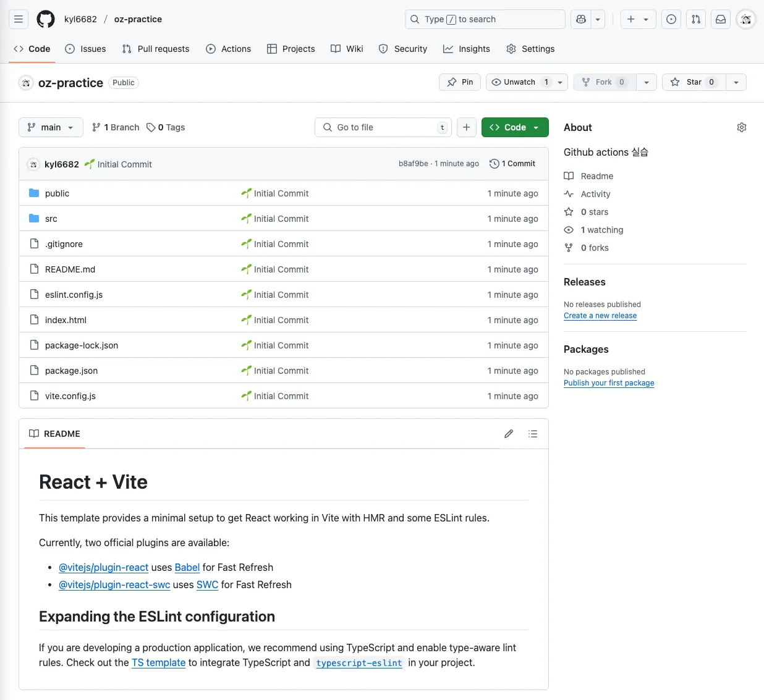Screen dimensions: 764x700
Task: Open the Security tab
Action: tap(402, 49)
